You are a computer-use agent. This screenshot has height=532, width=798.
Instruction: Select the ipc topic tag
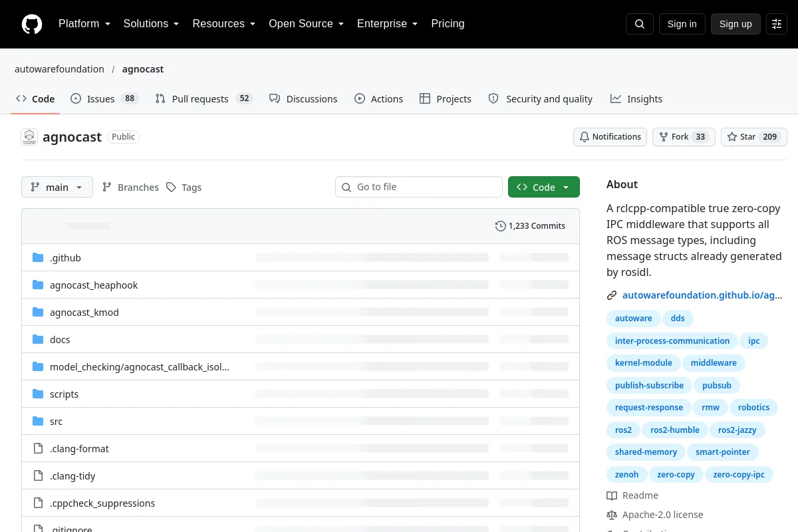754,341
